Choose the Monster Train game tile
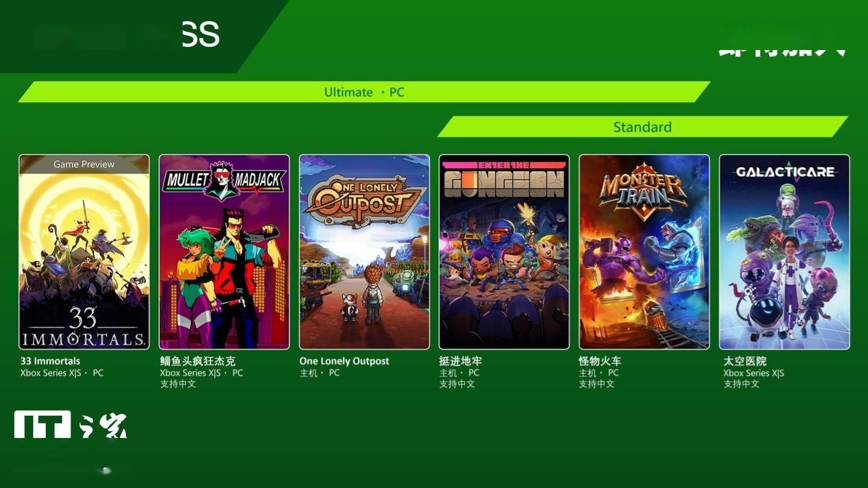Screen dimensions: 868x488 click(644, 252)
